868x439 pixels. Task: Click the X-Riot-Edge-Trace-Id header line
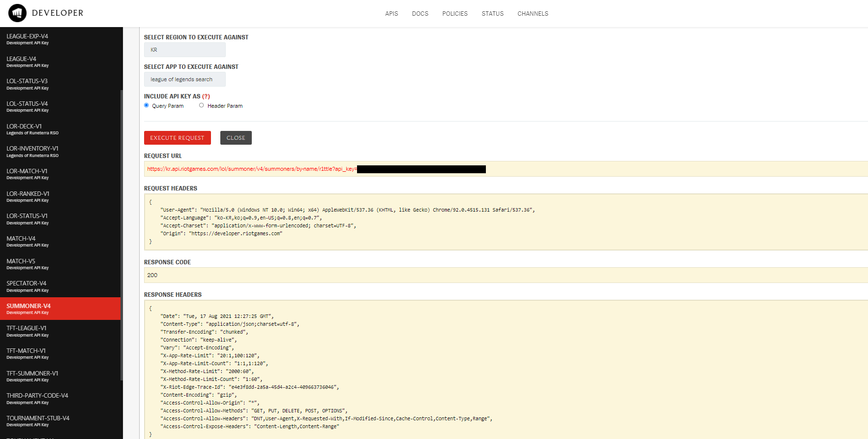coord(250,387)
